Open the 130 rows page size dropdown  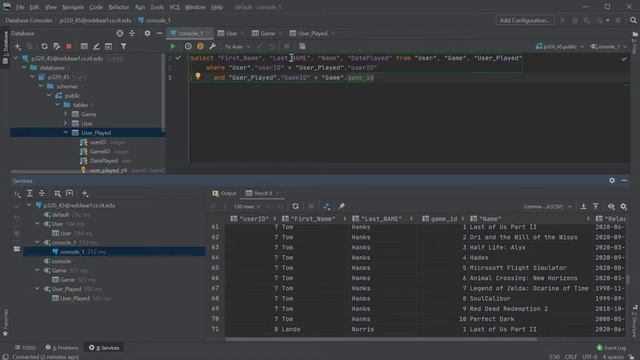tap(247, 207)
